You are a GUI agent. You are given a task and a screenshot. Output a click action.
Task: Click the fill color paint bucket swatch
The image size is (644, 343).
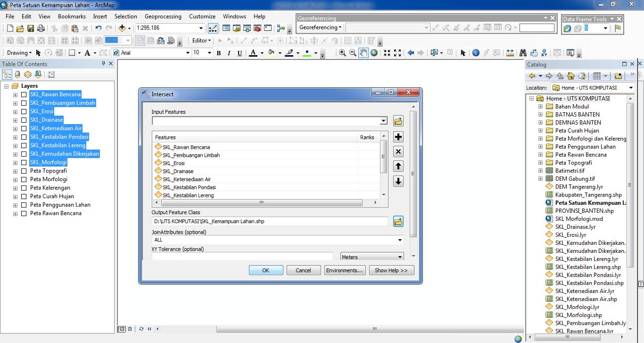[272, 53]
